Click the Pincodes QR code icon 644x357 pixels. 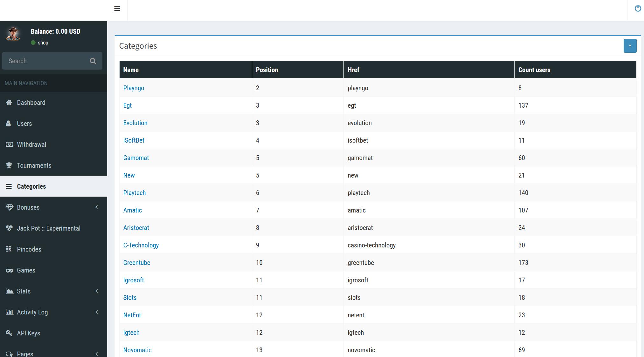[x=9, y=249]
